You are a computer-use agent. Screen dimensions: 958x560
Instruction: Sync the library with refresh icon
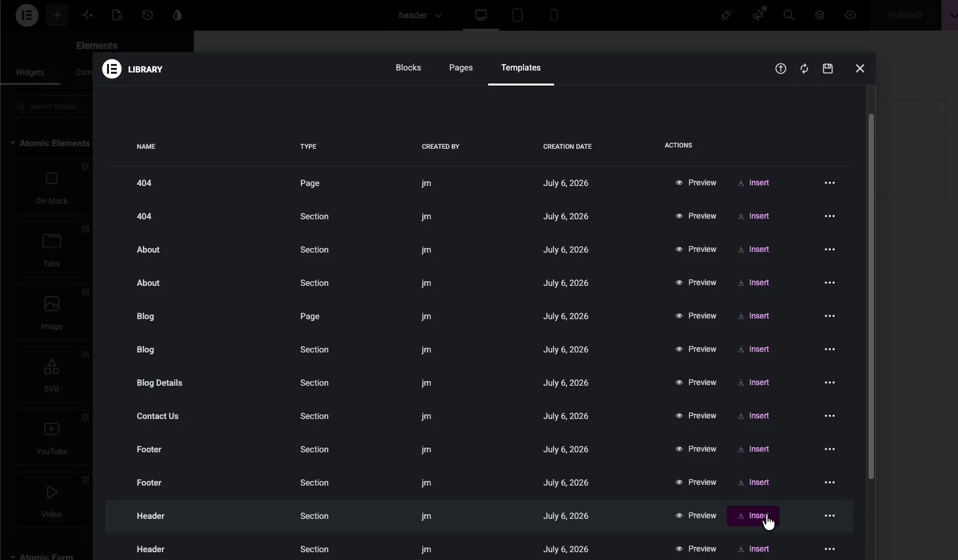[805, 69]
